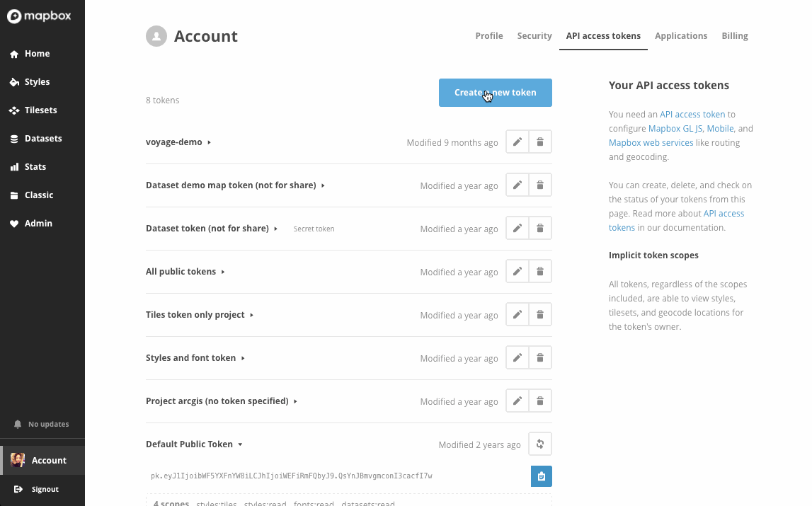The image size is (812, 506).
Task: Delete Tiles token only project
Action: point(540,314)
